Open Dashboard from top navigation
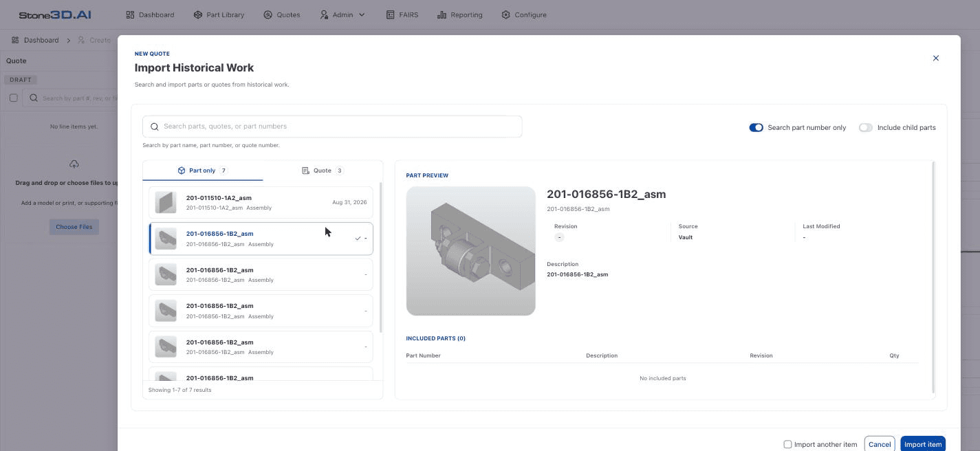Viewport: 980px width, 451px height. 150,14
